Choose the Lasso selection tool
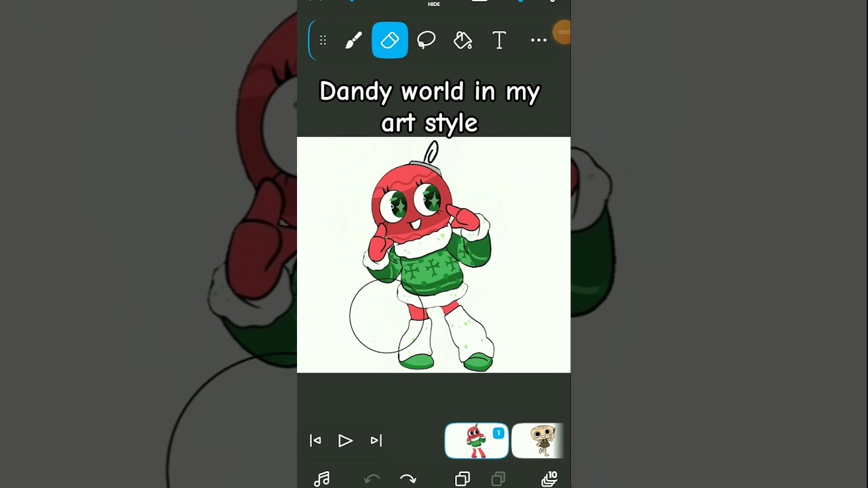This screenshot has height=488, width=868. (x=427, y=41)
